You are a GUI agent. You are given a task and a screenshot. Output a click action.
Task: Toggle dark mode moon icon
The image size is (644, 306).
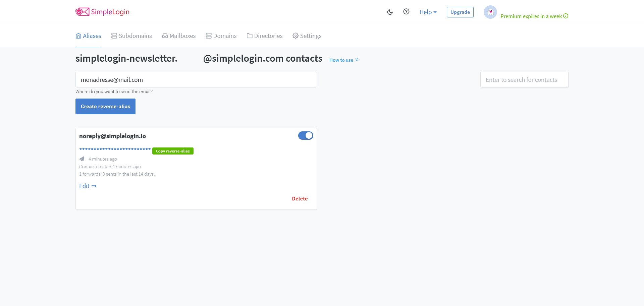390,12
